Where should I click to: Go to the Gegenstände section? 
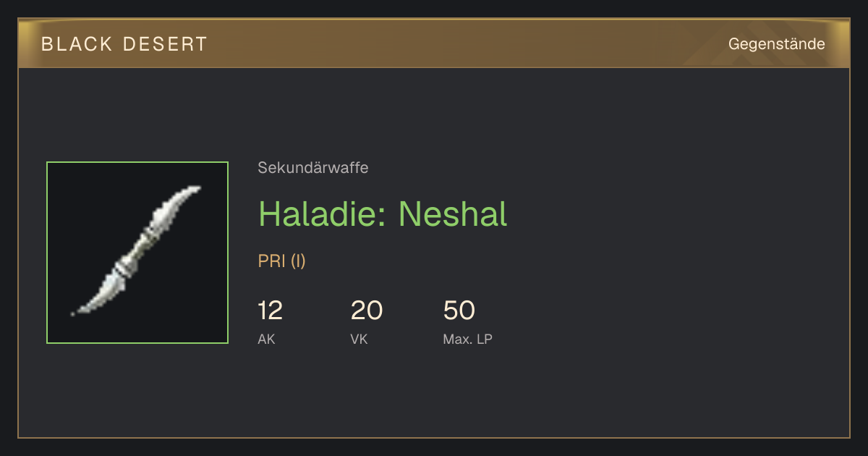click(x=777, y=44)
